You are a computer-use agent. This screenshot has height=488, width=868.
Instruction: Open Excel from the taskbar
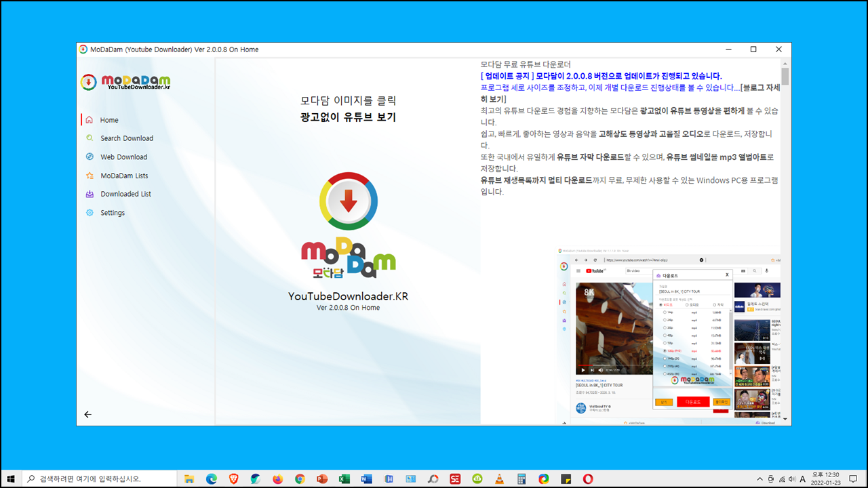[344, 479]
